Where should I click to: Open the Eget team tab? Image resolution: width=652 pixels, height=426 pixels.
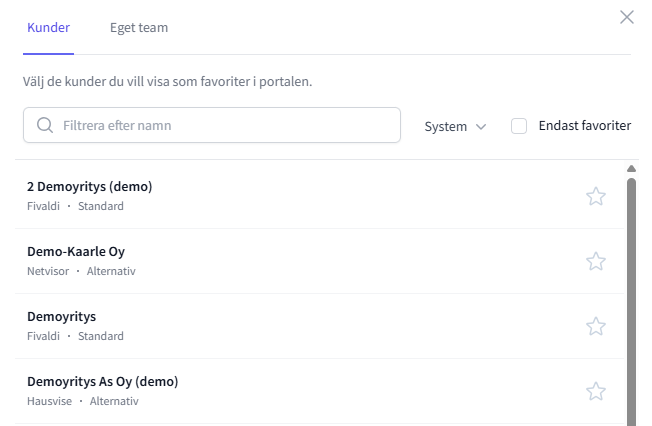point(139,27)
